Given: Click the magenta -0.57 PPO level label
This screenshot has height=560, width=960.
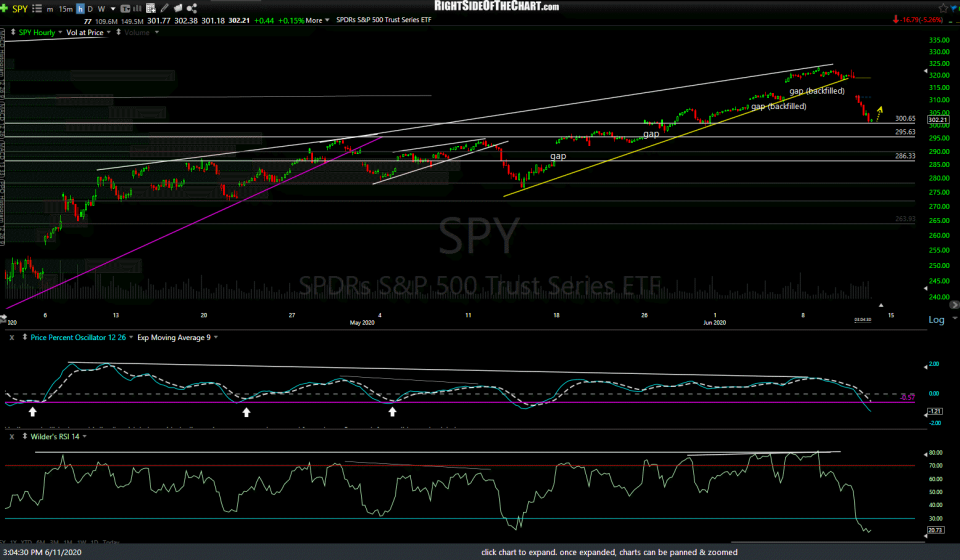Looking at the screenshot, I should [x=907, y=397].
